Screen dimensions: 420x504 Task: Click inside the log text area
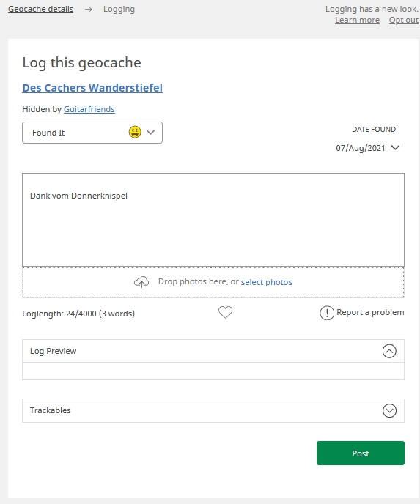coord(213,220)
